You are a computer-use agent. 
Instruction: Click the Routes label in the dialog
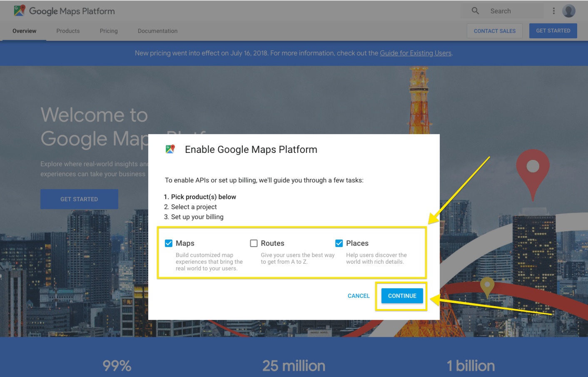272,243
